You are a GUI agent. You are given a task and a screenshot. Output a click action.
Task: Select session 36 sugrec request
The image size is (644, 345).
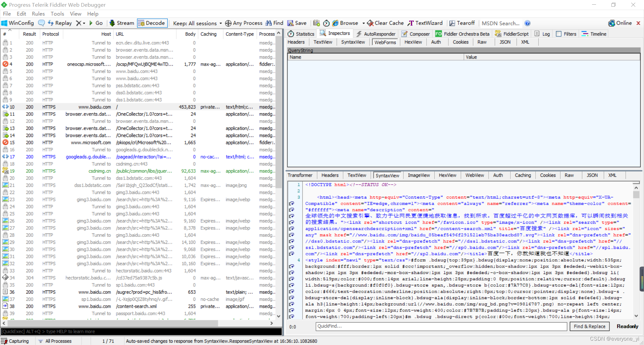point(139,292)
